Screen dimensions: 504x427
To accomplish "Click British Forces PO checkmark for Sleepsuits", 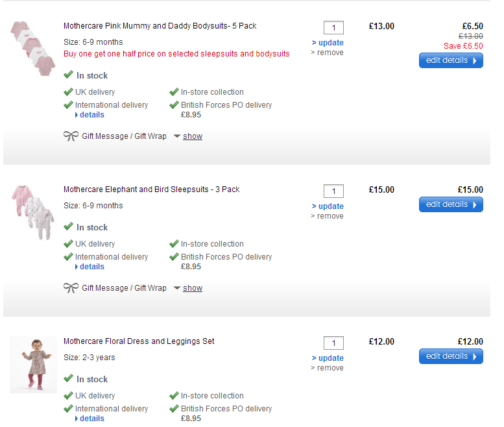I will (174, 257).
